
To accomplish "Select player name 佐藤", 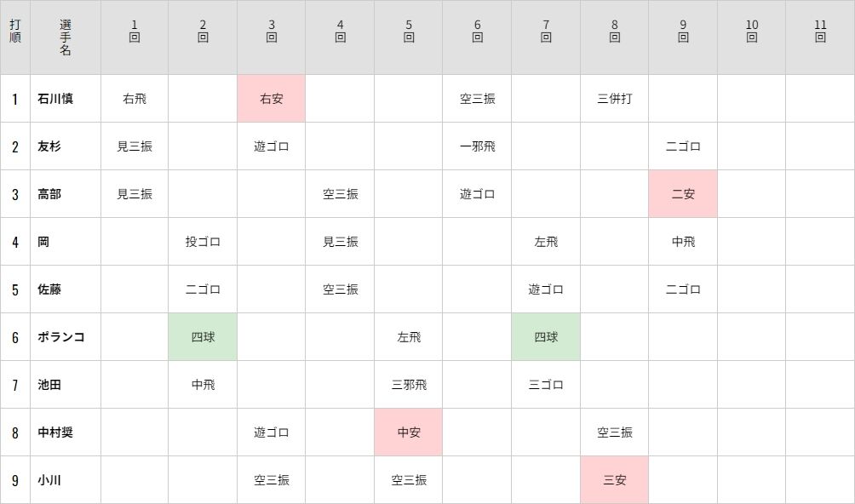I will 49,289.
